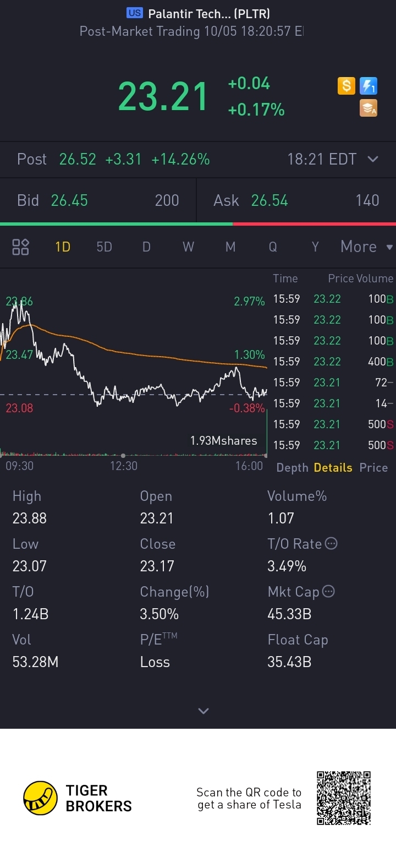The width and height of the screenshot is (396, 868).
Task: Tap the blue lightning bolt badge icon
Action: coord(369,86)
